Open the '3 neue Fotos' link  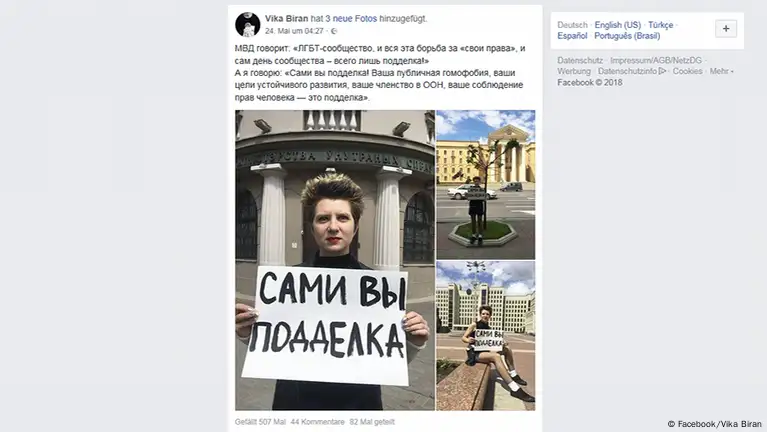click(x=351, y=19)
